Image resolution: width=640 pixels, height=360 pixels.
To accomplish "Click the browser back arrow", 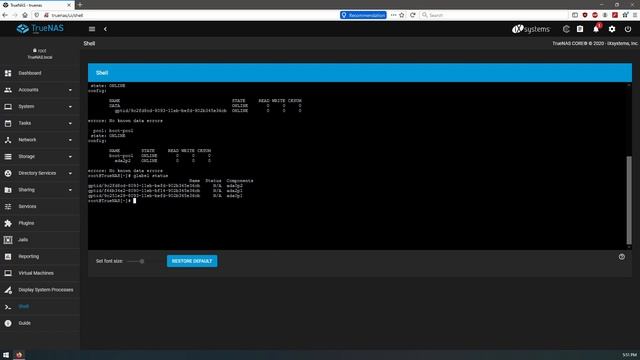I will (5, 15).
